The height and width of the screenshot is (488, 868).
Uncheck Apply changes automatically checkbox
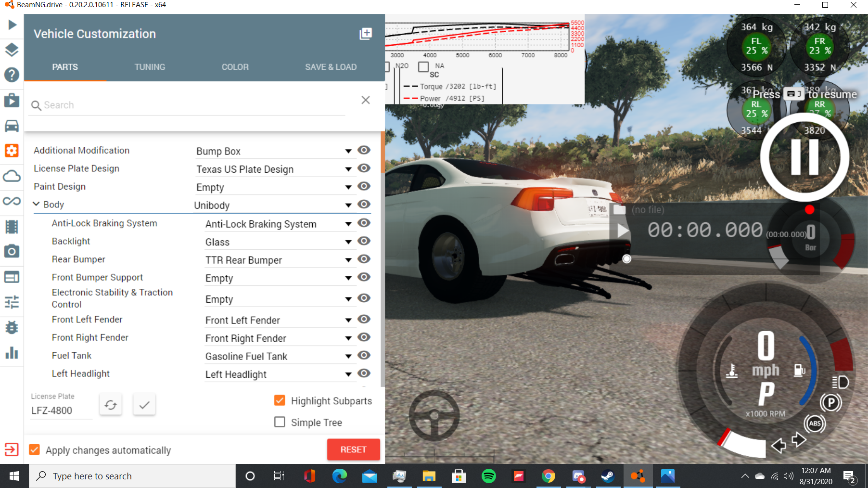pyautogui.click(x=34, y=449)
